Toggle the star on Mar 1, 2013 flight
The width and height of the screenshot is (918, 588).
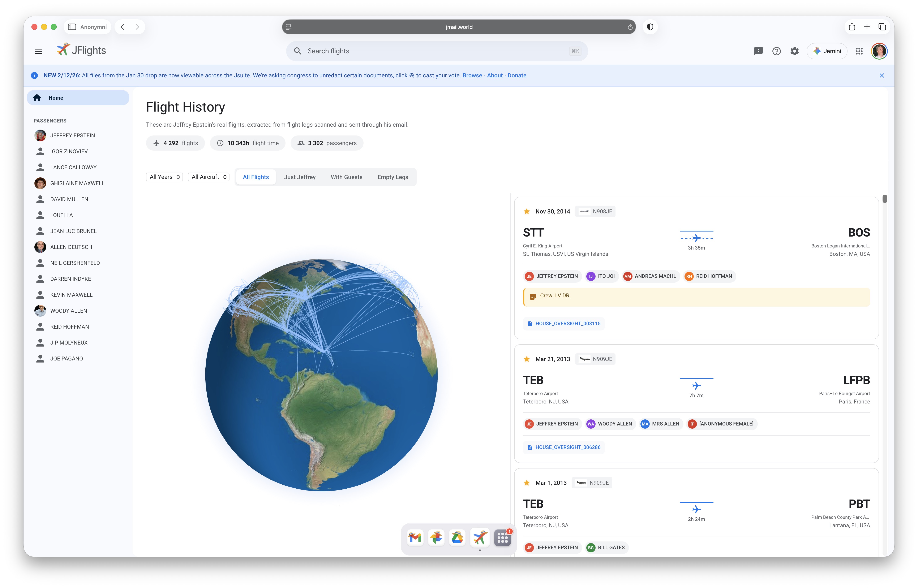click(527, 483)
